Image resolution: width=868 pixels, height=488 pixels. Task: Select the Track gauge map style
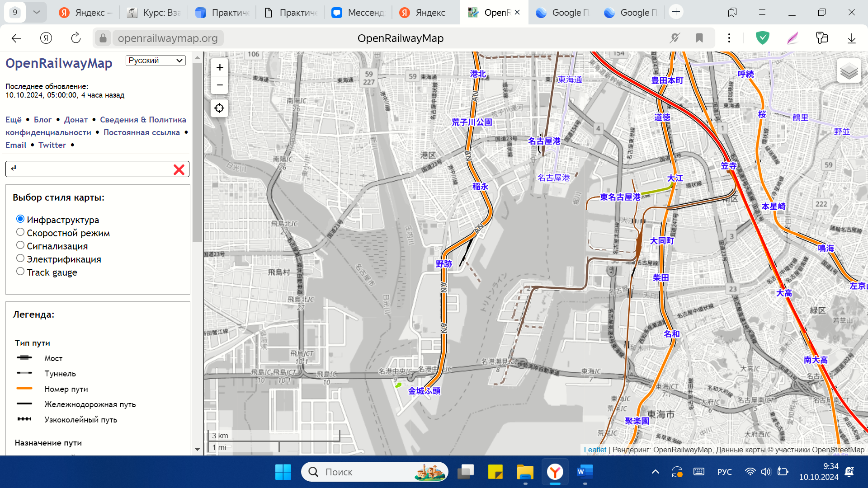[x=20, y=272]
